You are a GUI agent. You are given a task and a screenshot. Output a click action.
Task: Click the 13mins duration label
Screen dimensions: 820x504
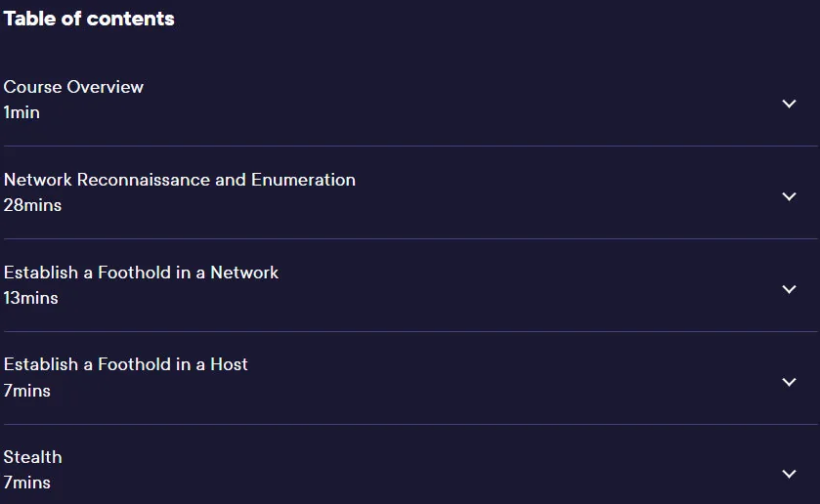30,298
